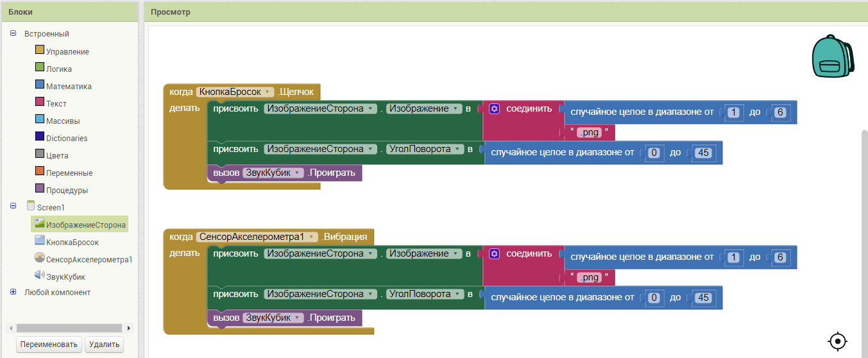Collapse the Встроенный tree section
Image resolution: width=868 pixels, height=358 pixels.
point(13,33)
